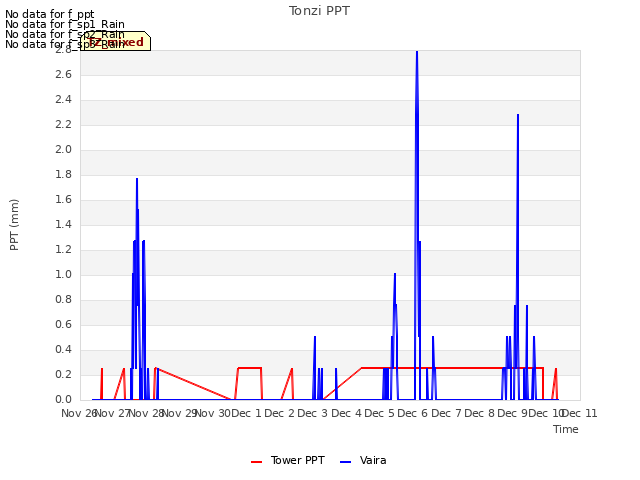The width and height of the screenshot is (640, 480).
Task: Click the Time x-axis label
Action: pyautogui.click(x=566, y=429)
